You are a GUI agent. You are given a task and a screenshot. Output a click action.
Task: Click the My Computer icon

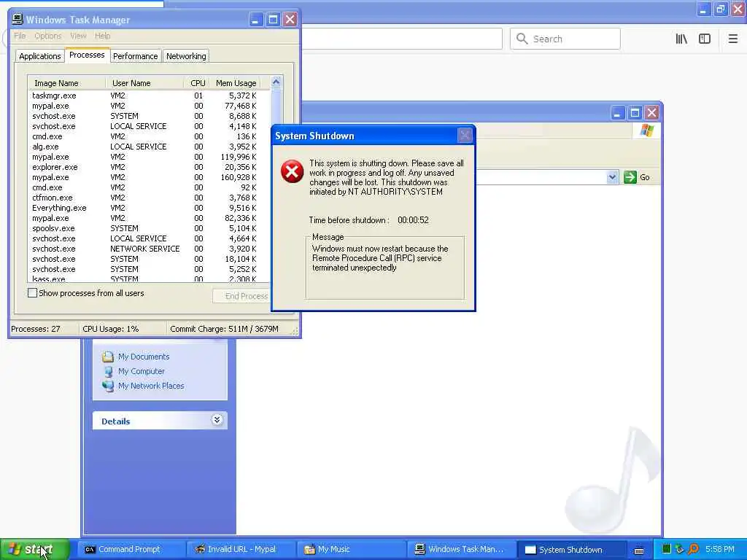coord(108,371)
